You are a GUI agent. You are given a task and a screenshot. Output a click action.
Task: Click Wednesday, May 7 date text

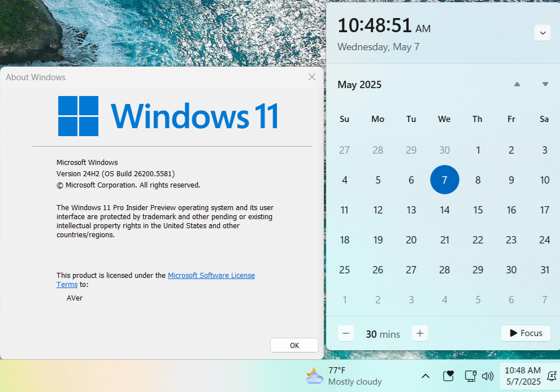378,47
